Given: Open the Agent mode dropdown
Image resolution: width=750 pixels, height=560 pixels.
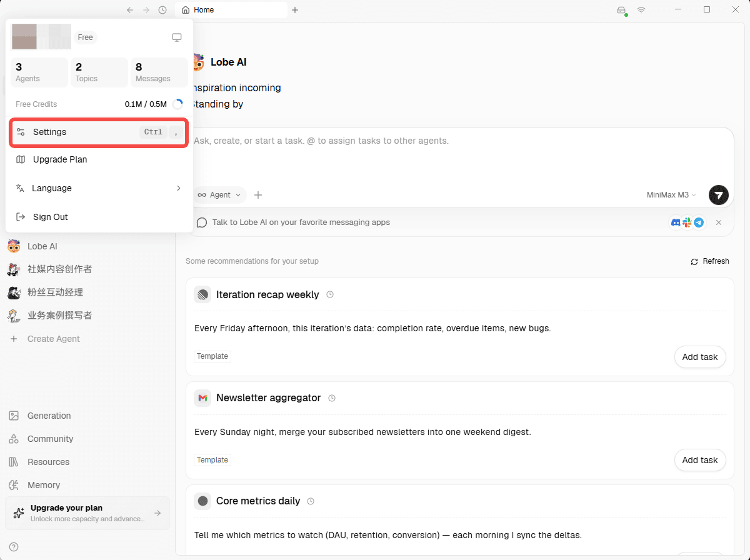Looking at the screenshot, I should click(x=219, y=195).
